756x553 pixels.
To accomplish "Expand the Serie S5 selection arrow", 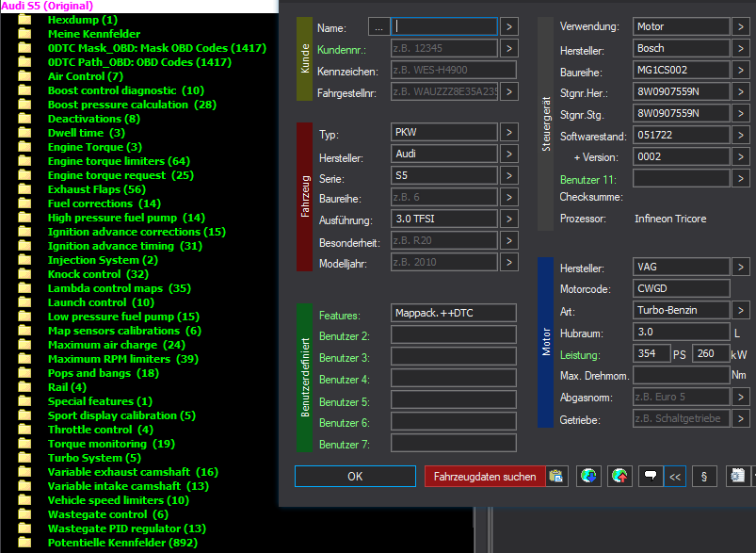I will (509, 175).
